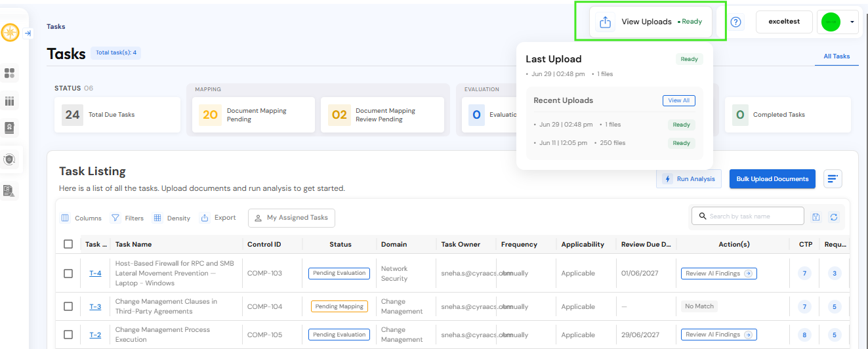Export the task table

tap(218, 218)
